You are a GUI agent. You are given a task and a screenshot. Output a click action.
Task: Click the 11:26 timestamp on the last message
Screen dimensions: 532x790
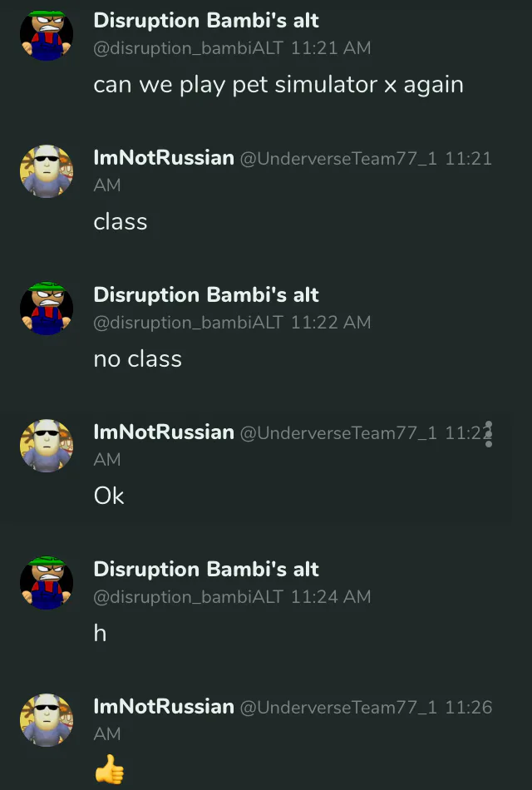coord(469,707)
